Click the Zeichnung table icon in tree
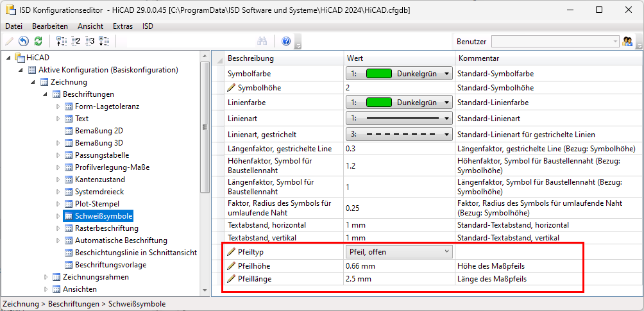 [x=44, y=82]
